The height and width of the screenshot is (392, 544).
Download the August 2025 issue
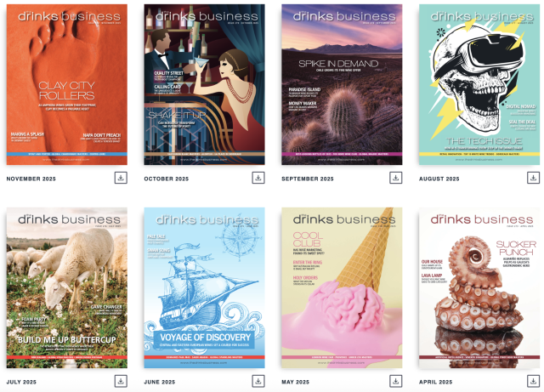click(533, 178)
